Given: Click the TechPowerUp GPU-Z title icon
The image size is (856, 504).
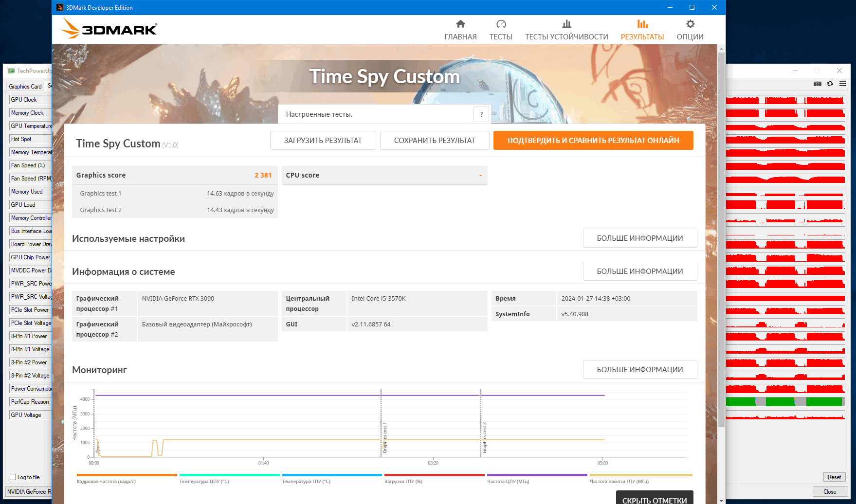Looking at the screenshot, I should point(11,71).
